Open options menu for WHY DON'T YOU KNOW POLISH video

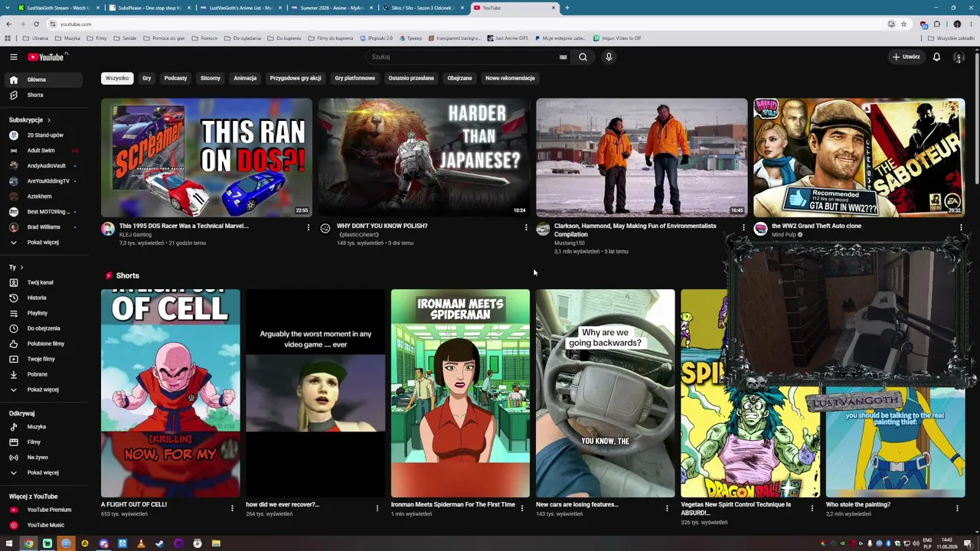526,227
